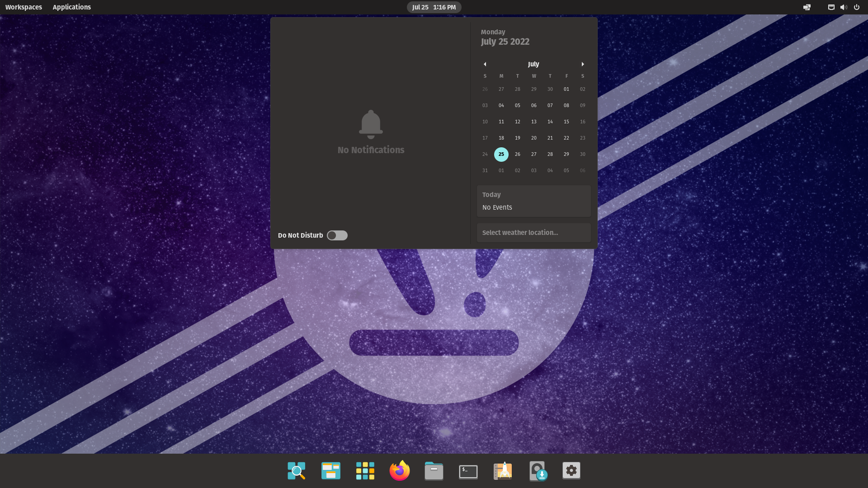The image size is (868, 488).
Task: Open the disk installer dock icon
Action: click(538, 471)
